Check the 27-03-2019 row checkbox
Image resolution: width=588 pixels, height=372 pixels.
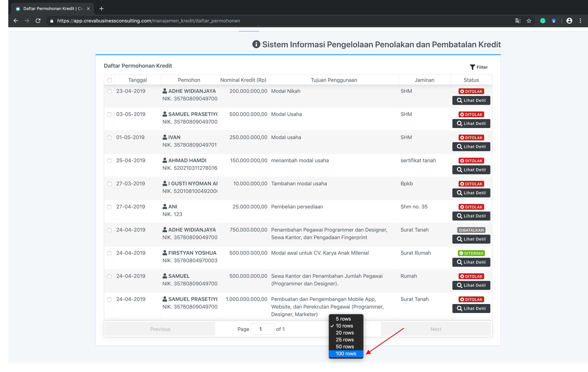point(109,184)
